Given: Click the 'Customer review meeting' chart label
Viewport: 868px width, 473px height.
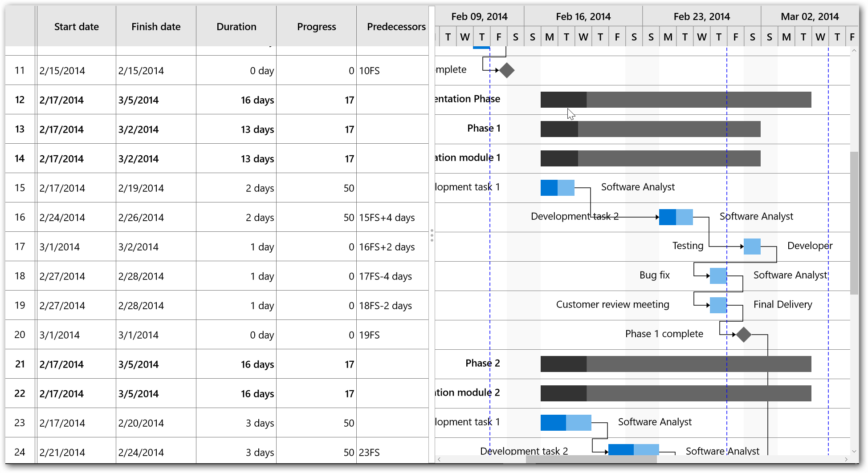Looking at the screenshot, I should 613,304.
